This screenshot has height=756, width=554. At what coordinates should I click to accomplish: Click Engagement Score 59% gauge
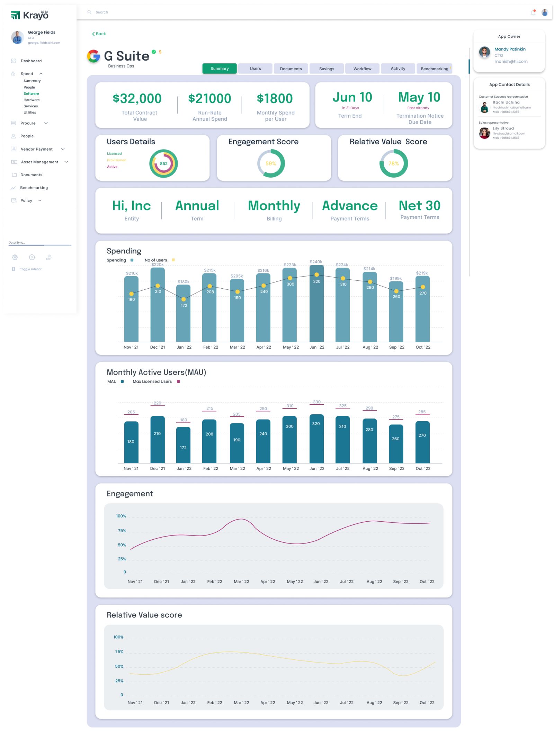pos(271,163)
